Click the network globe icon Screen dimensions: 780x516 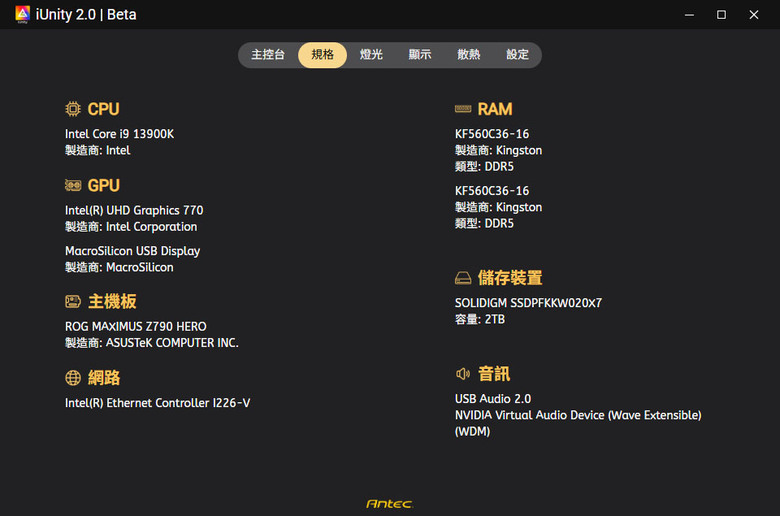pyautogui.click(x=73, y=378)
